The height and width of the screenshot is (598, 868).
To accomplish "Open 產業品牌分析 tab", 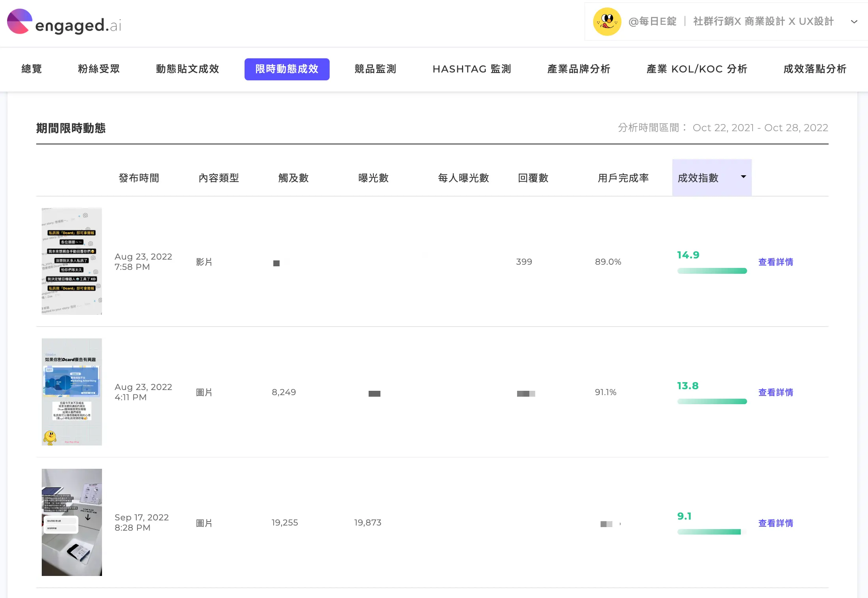I will point(579,69).
